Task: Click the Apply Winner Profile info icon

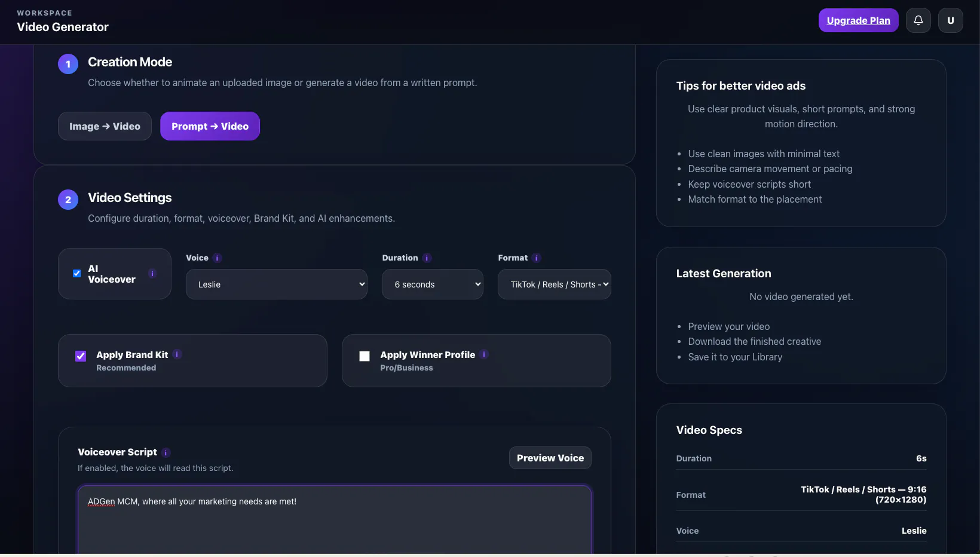Action: [x=484, y=354]
